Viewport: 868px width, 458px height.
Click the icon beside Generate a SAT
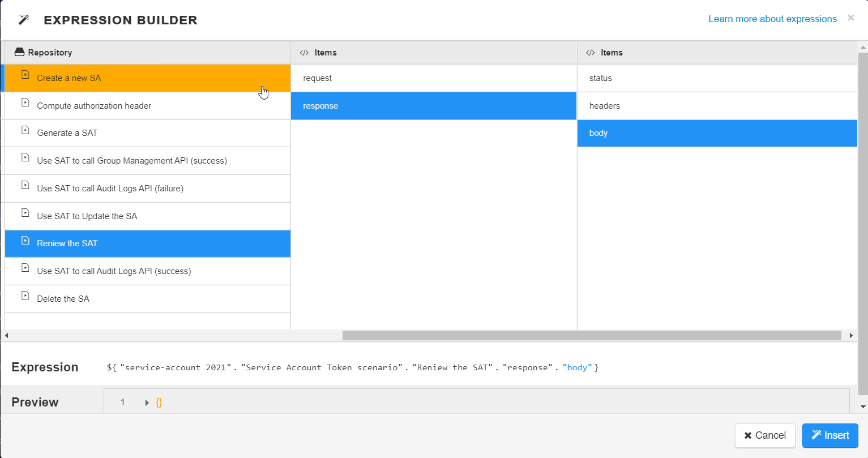point(25,130)
